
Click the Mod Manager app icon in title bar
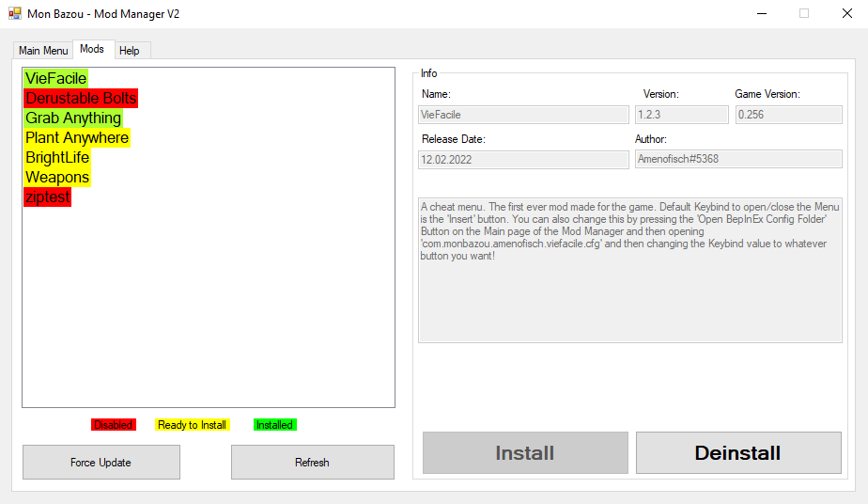pos(14,13)
